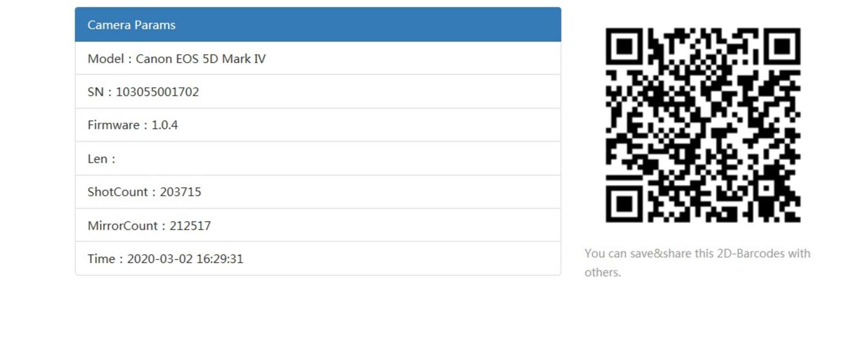Select the Canon EOS 5D Mark IV text
868x341 pixels.
(201, 59)
